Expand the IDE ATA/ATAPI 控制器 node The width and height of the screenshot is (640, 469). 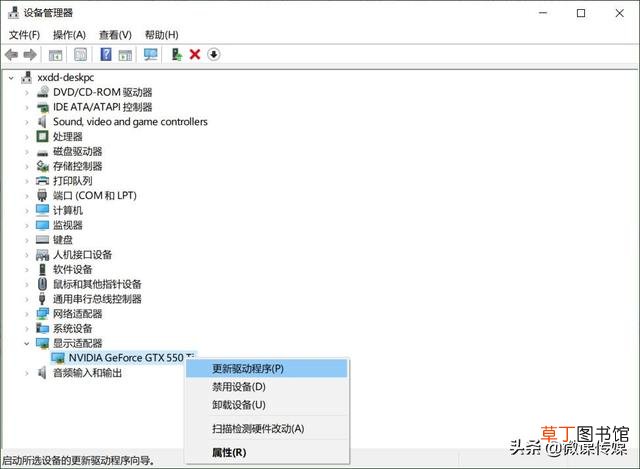(x=27, y=108)
